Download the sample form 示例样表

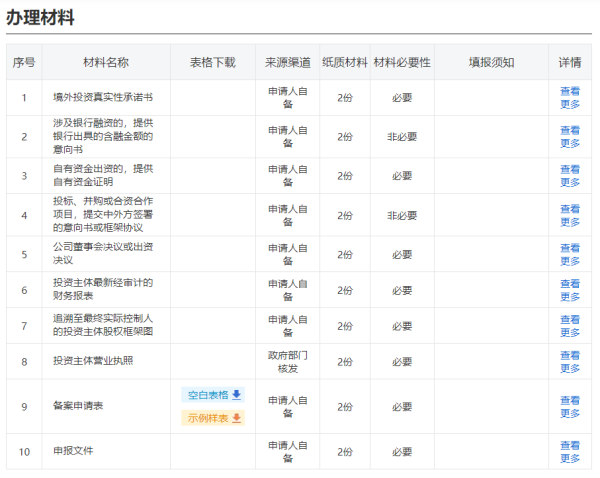click(x=213, y=418)
